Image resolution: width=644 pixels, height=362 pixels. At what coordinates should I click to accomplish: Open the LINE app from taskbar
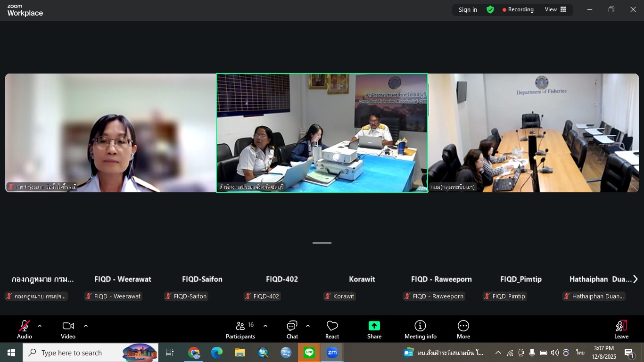[309, 353]
